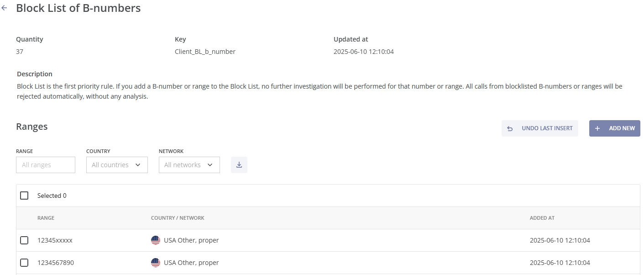Image resolution: width=644 pixels, height=275 pixels.
Task: Select the Added At column header
Action: tap(542, 218)
